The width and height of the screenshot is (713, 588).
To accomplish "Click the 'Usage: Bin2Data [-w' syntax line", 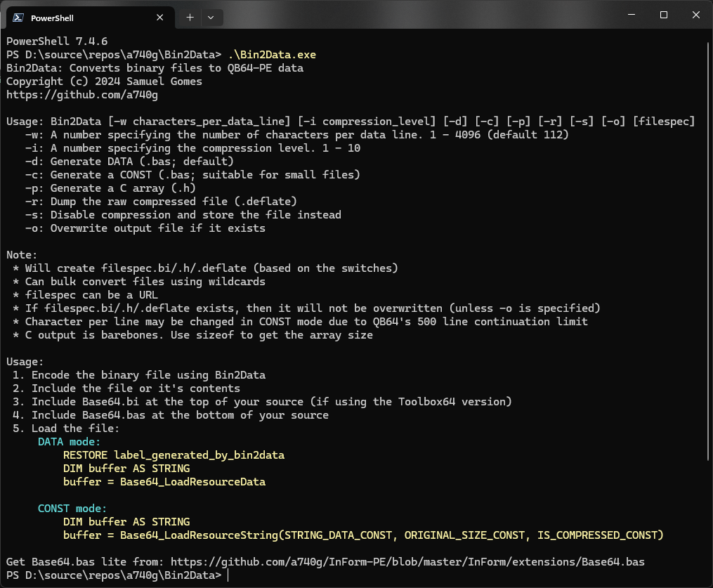I will coord(351,122).
